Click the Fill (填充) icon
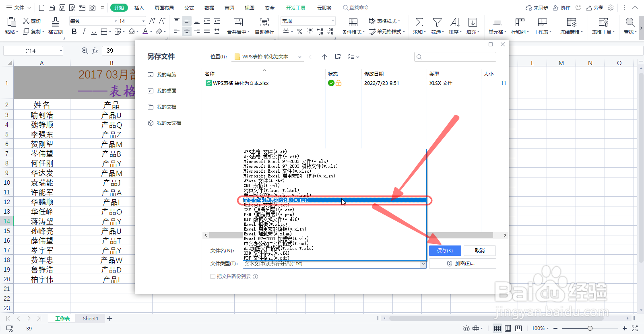This screenshot has height=334, width=644. click(x=473, y=22)
